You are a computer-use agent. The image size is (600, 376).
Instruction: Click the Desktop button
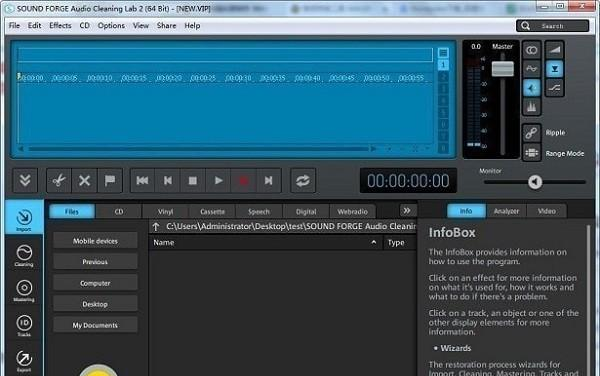click(95, 304)
